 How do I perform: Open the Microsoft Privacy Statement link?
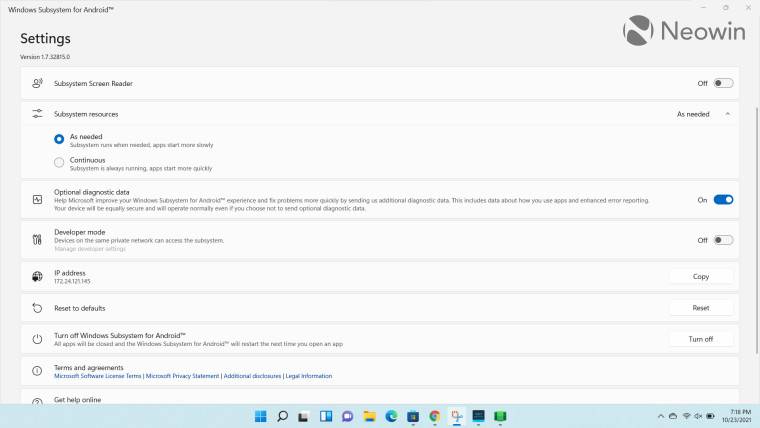(182, 376)
